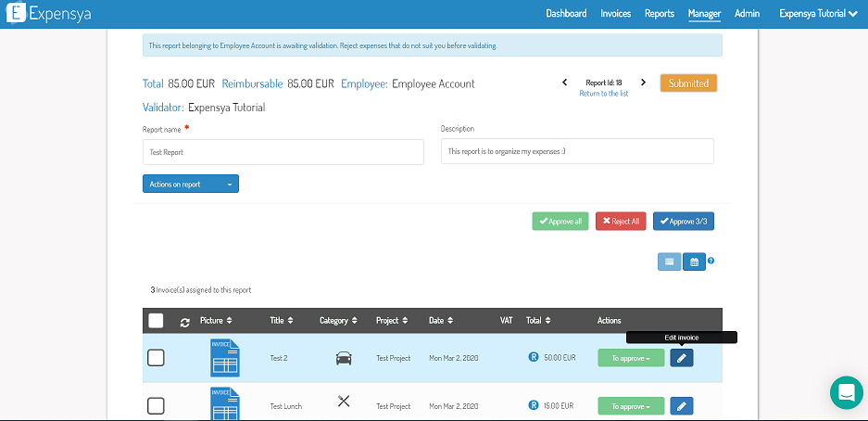Check the Test 2 invoice row
The width and height of the screenshot is (868, 421).
click(157, 358)
